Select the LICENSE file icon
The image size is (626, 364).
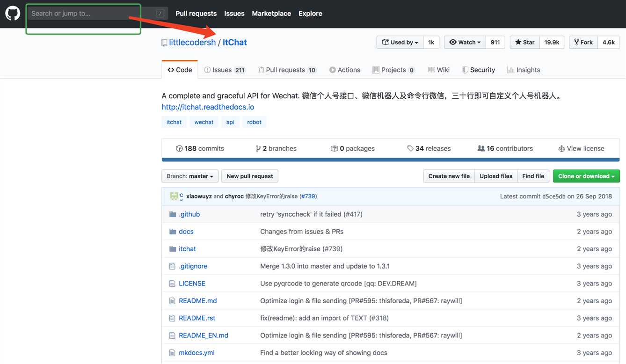click(172, 284)
